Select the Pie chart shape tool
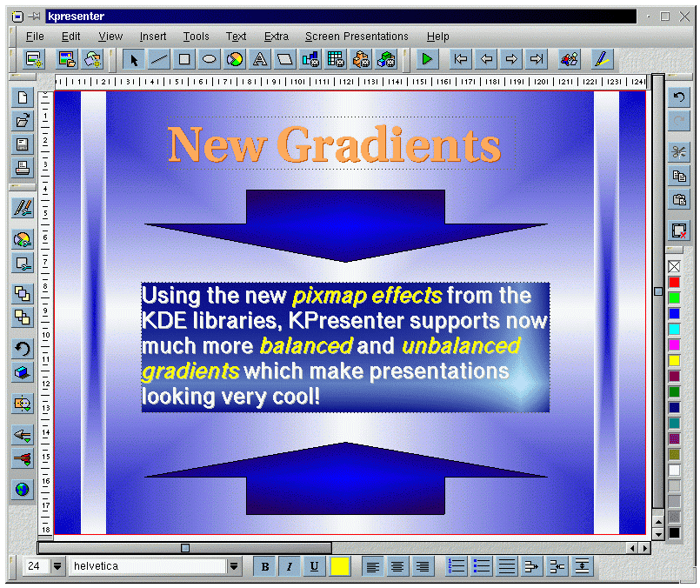This screenshot has height=588, width=700. pyautogui.click(x=235, y=59)
